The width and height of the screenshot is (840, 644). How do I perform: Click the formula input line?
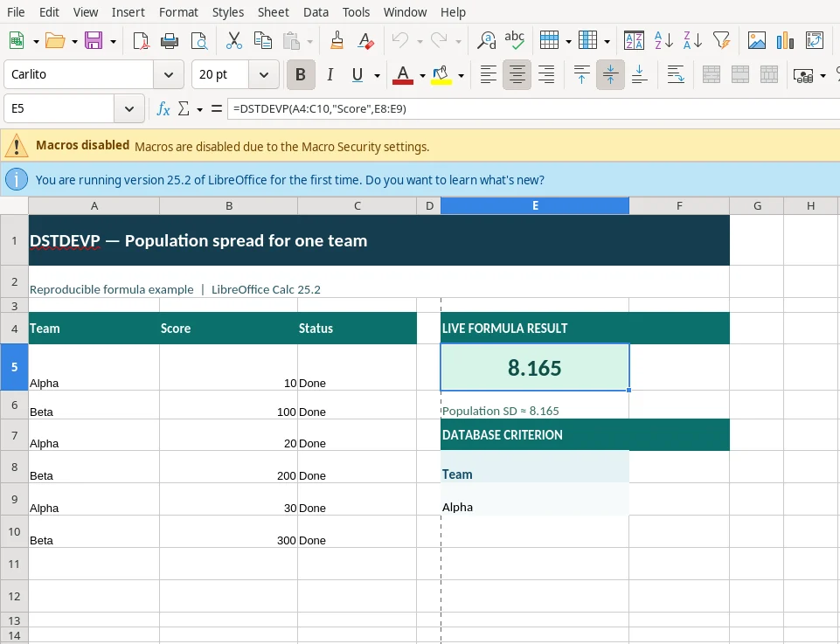pos(533,108)
